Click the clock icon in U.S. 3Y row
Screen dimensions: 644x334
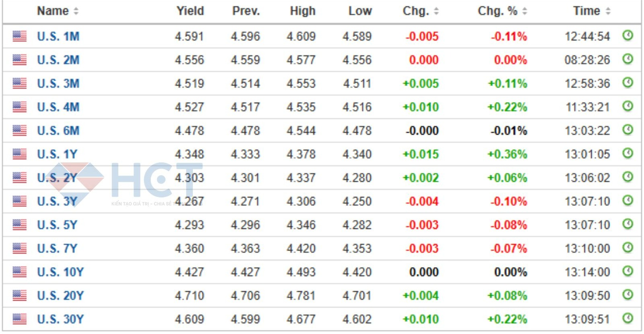(627, 201)
